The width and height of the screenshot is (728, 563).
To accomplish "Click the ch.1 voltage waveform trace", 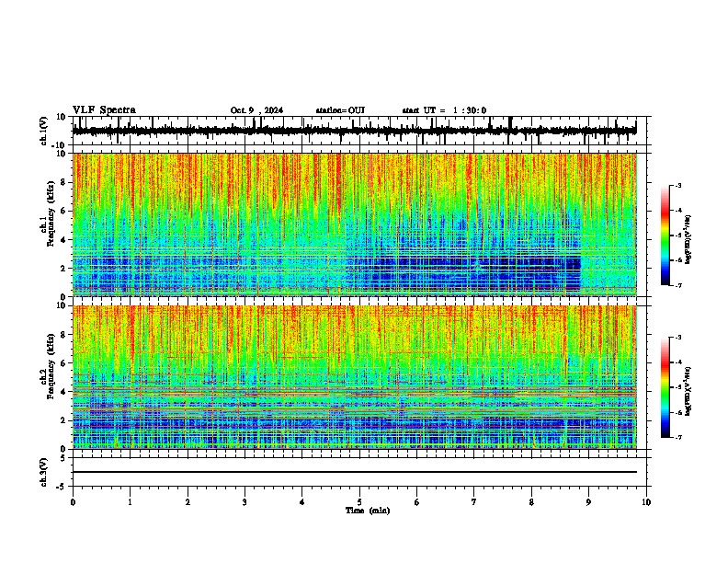I will [x=355, y=131].
